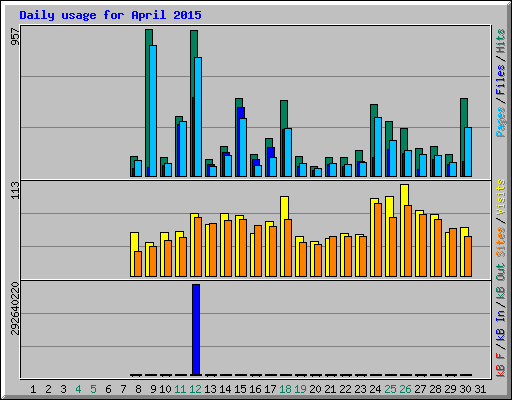Screen dimensions: 512x400
Task: Click green day 12 on the x-axis
Action: (195, 389)
